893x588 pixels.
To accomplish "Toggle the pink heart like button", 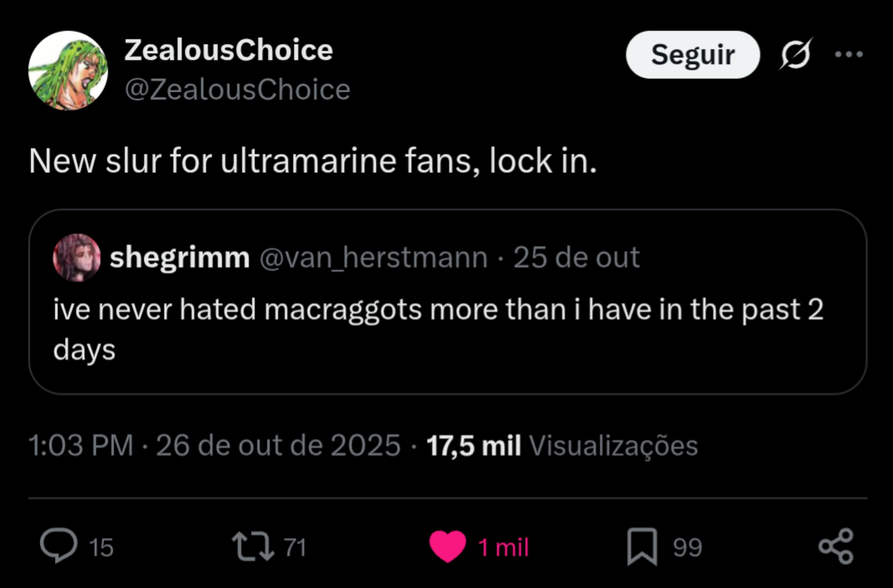I will pos(447,546).
